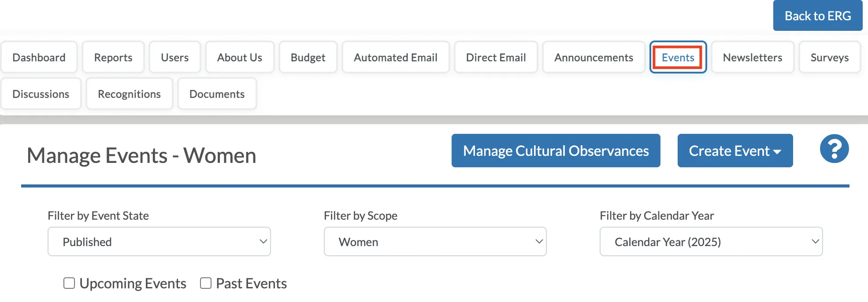868x302 pixels.
Task: Select the Events tab
Action: (x=678, y=57)
